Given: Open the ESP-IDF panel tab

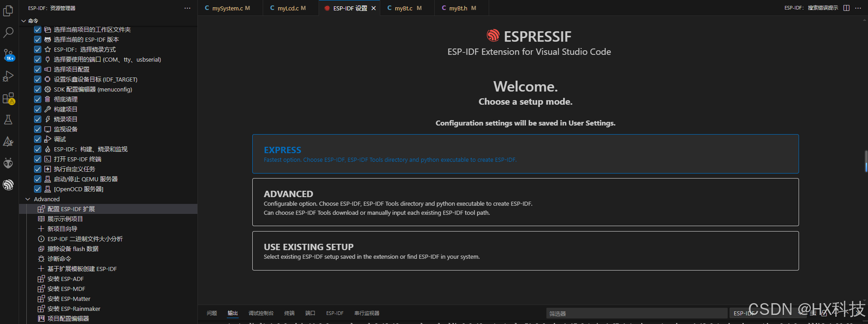Looking at the screenshot, I should coord(335,313).
